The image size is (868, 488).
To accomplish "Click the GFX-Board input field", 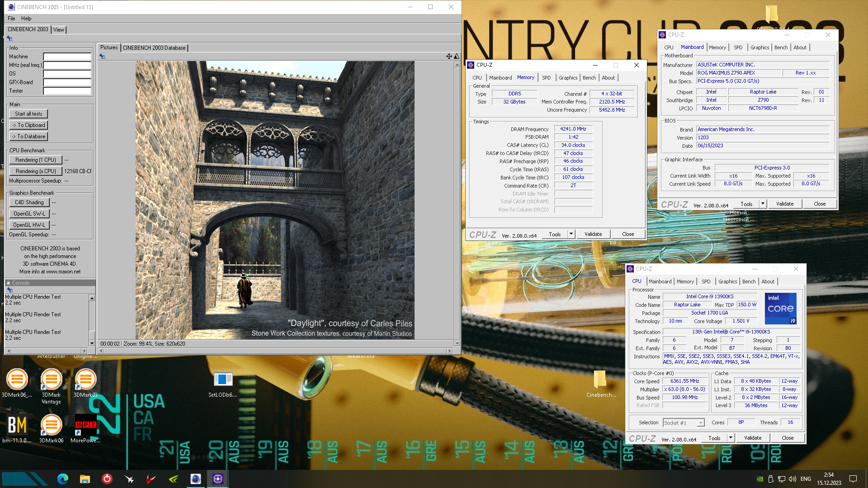I will tap(67, 82).
